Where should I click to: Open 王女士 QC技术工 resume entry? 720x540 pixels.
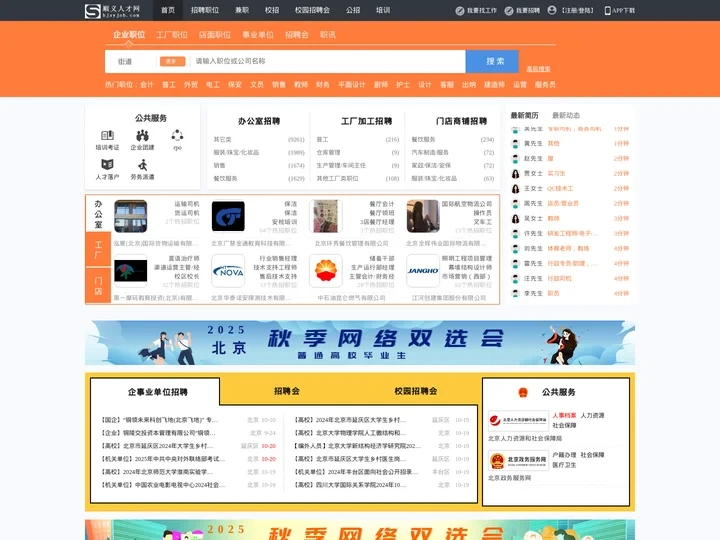570,189
